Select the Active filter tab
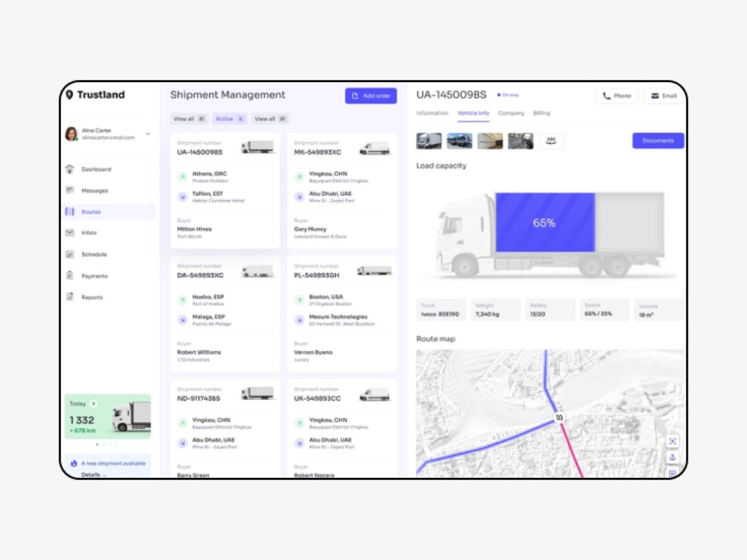Screen dimensions: 747x560 tap(229, 118)
